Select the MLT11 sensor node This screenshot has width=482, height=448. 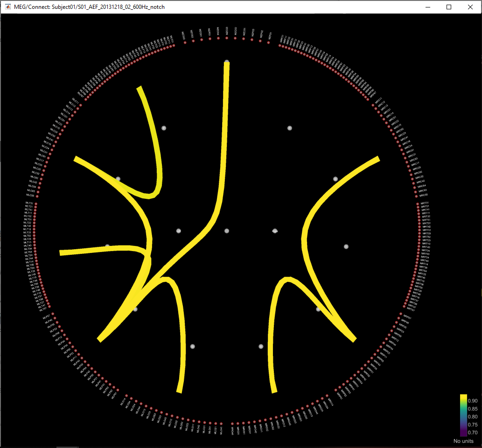click(35, 212)
